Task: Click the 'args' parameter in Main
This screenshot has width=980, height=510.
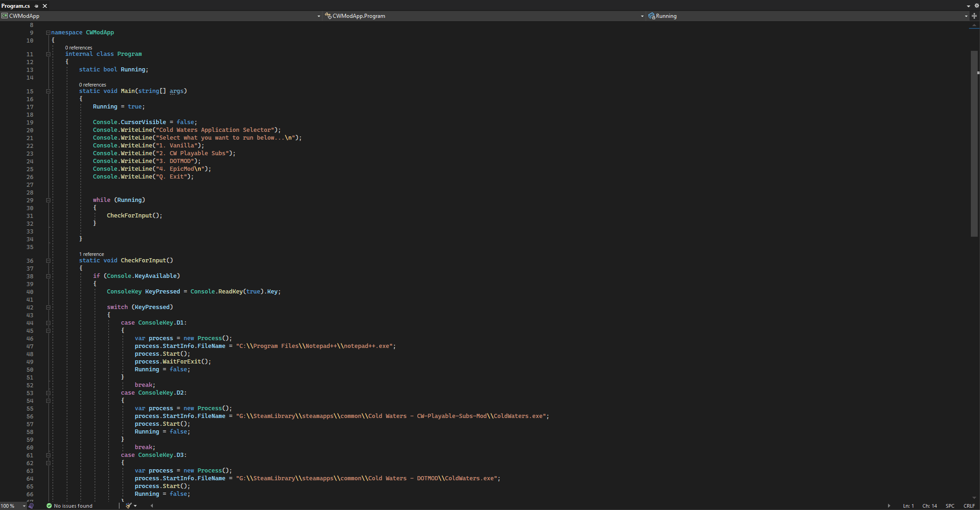Action: tap(177, 91)
